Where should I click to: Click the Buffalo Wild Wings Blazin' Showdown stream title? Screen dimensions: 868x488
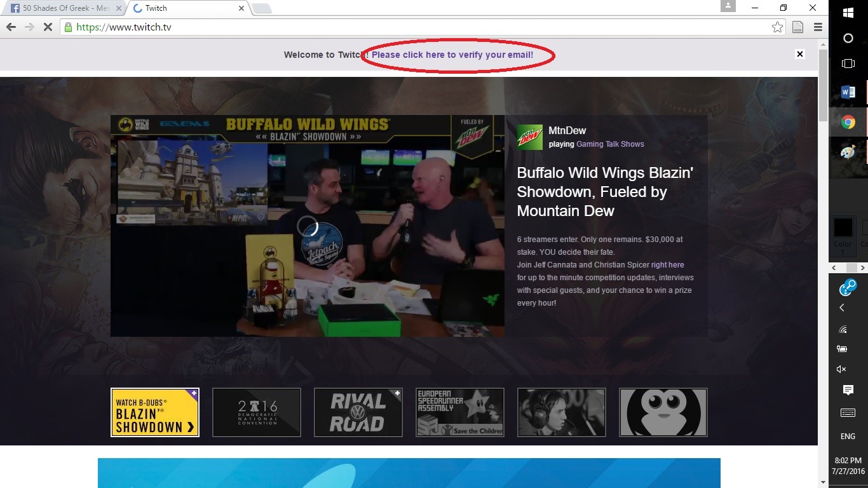[604, 192]
